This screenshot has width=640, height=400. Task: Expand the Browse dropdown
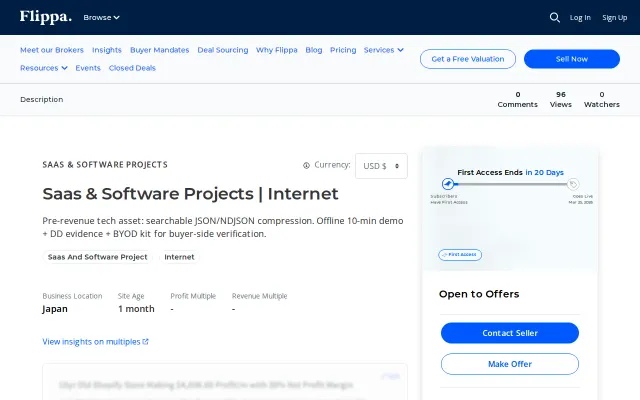(x=101, y=18)
